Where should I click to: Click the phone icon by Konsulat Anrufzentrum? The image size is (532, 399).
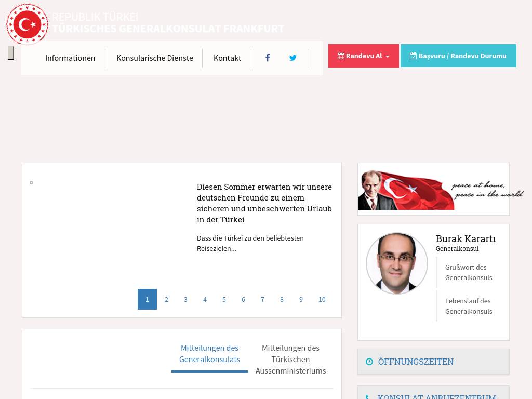pyautogui.click(x=368, y=397)
